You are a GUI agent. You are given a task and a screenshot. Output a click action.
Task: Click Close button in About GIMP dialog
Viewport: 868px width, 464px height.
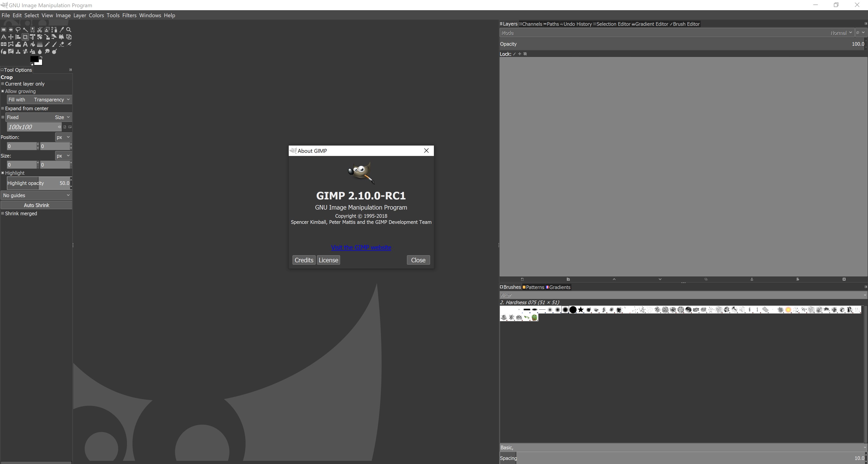click(418, 260)
